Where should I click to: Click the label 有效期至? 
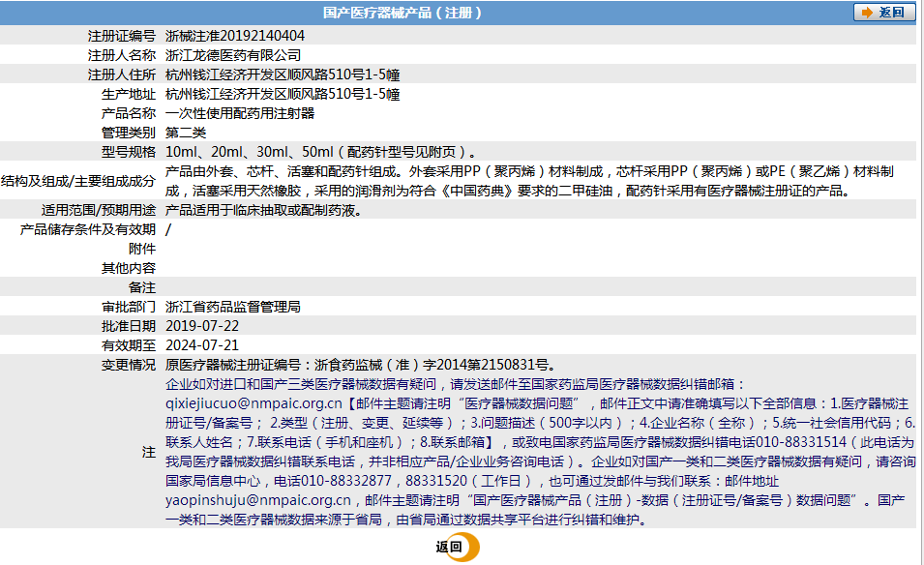129,345
